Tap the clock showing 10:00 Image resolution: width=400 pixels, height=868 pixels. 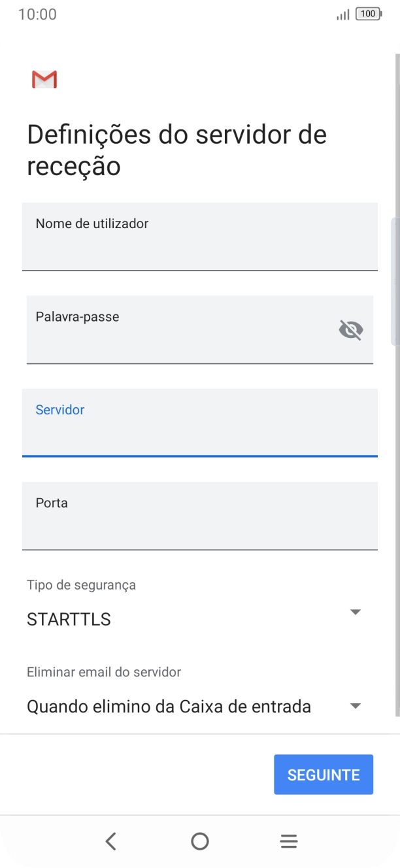coord(38,14)
